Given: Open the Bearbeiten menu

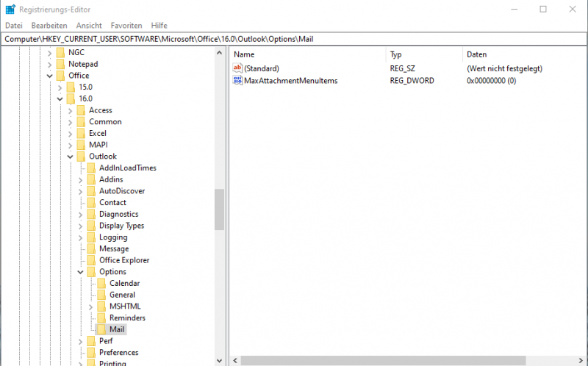Looking at the screenshot, I should tap(49, 26).
